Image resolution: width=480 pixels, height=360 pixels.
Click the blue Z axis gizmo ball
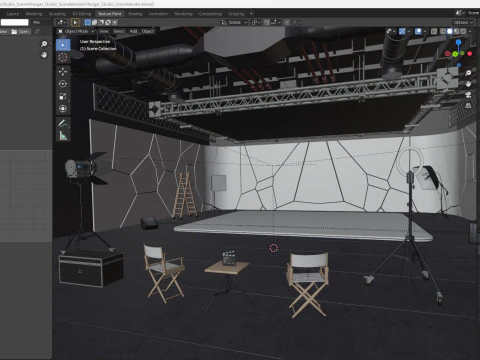tap(459, 42)
